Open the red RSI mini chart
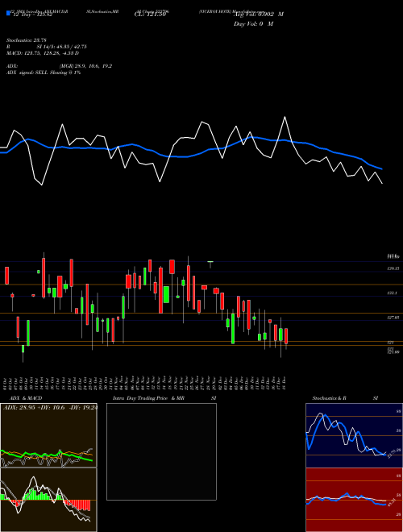The width and height of the screenshot is (403, 532). coord(354,500)
